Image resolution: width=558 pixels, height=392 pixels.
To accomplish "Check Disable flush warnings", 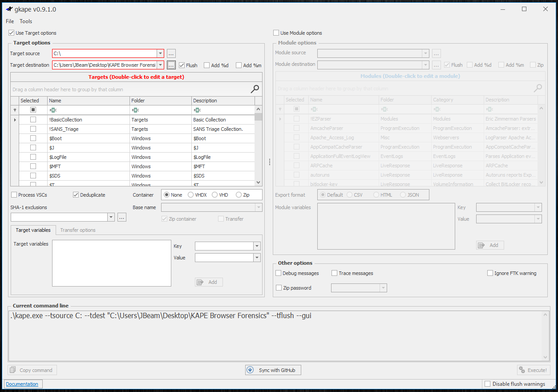I will coord(488,384).
